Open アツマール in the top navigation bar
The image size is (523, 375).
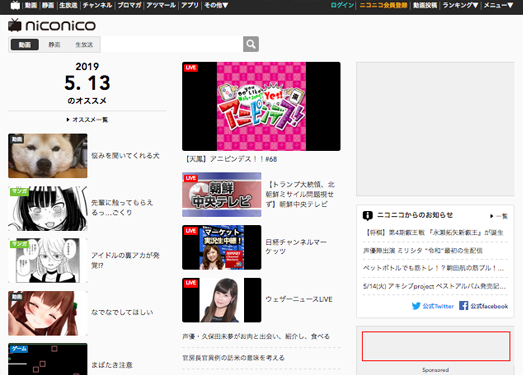(161, 5)
